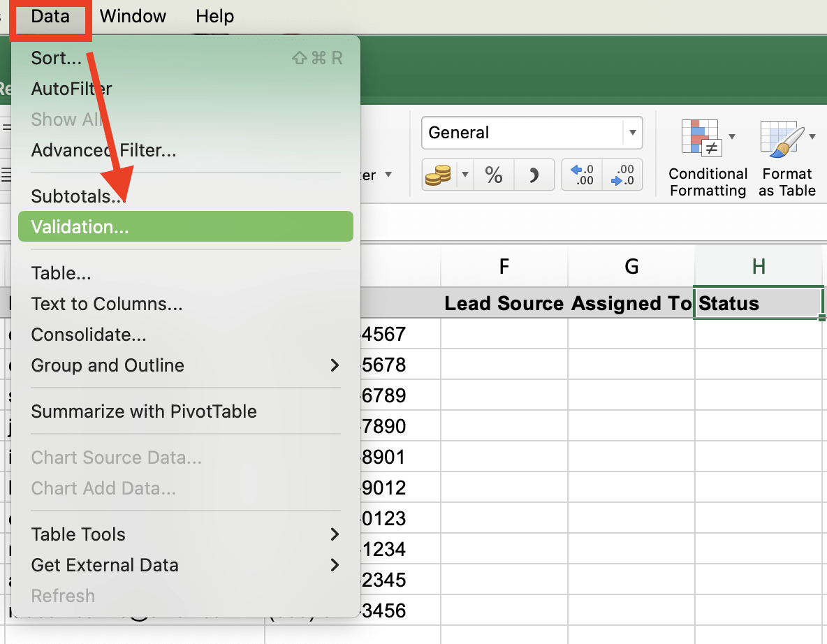Apply comma style format
This screenshot has height=644, width=827.
[534, 175]
